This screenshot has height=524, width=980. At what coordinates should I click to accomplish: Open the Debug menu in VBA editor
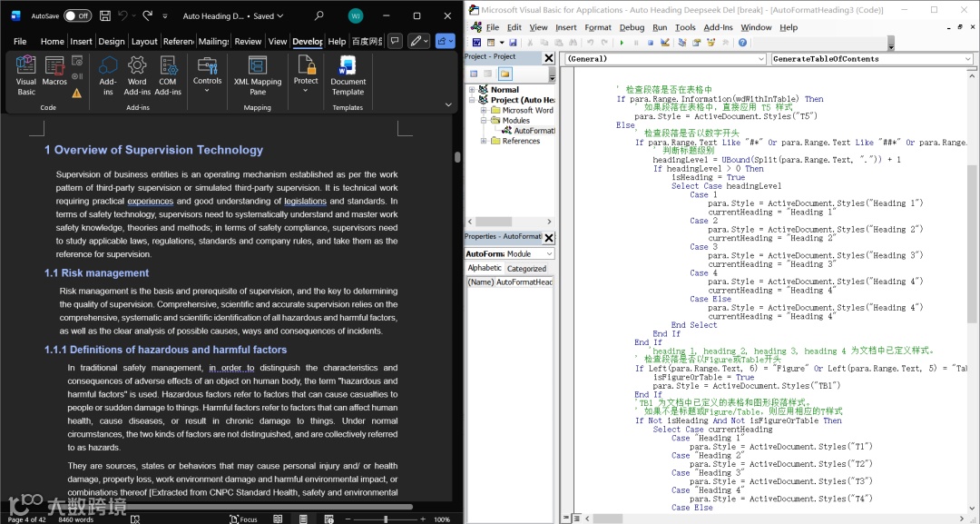click(x=632, y=27)
